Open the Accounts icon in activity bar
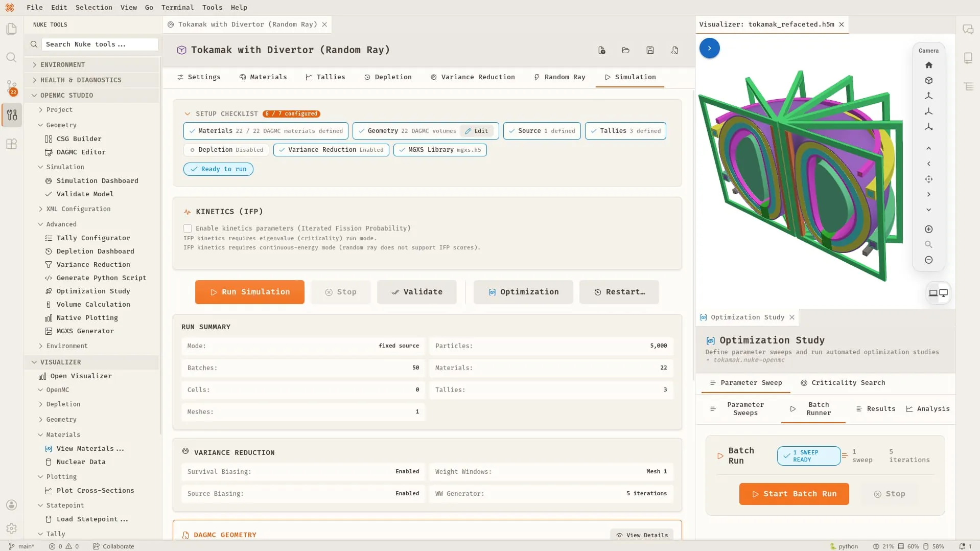The height and width of the screenshot is (551, 980). pos(11,505)
